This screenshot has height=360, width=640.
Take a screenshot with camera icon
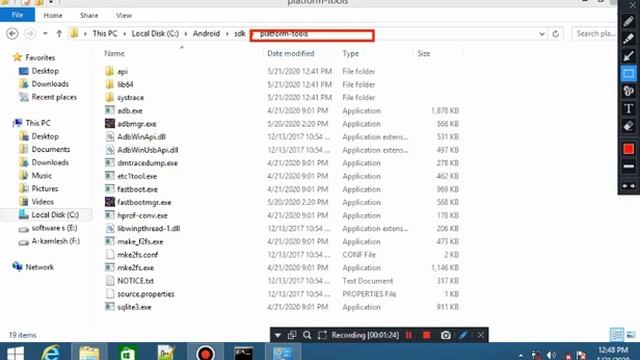[x=446, y=335]
